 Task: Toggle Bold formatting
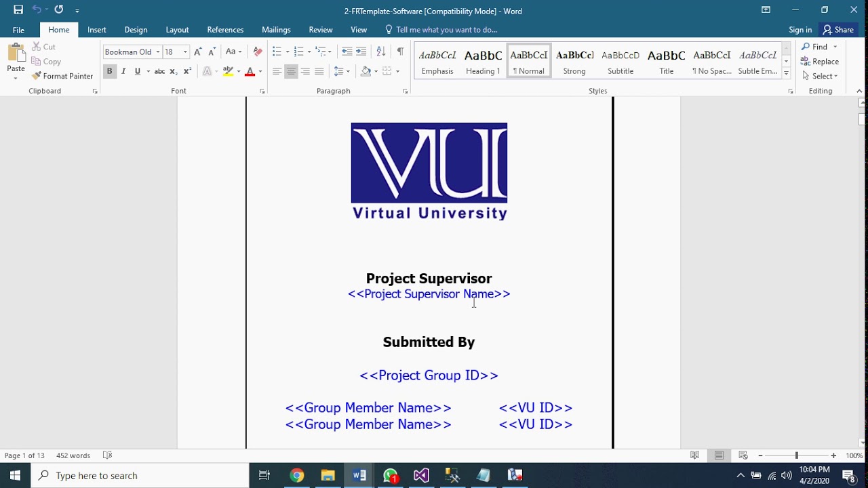[109, 71]
